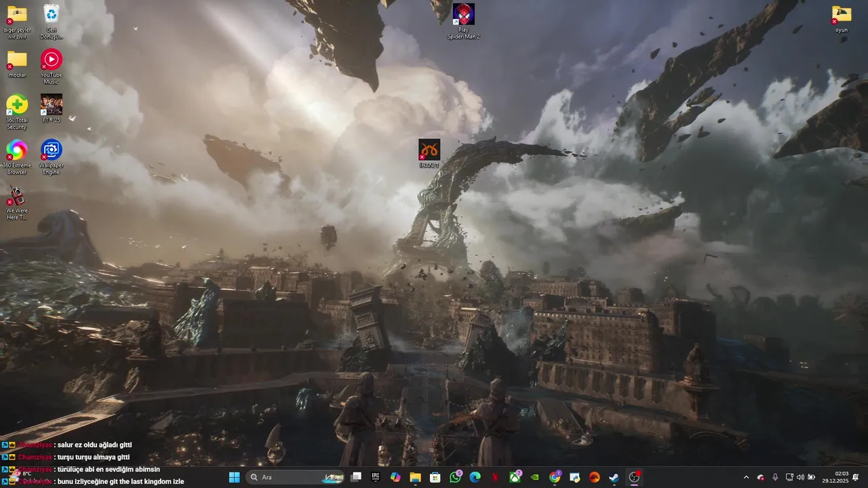
Task: Open the Windows Start menu
Action: pos(234,477)
